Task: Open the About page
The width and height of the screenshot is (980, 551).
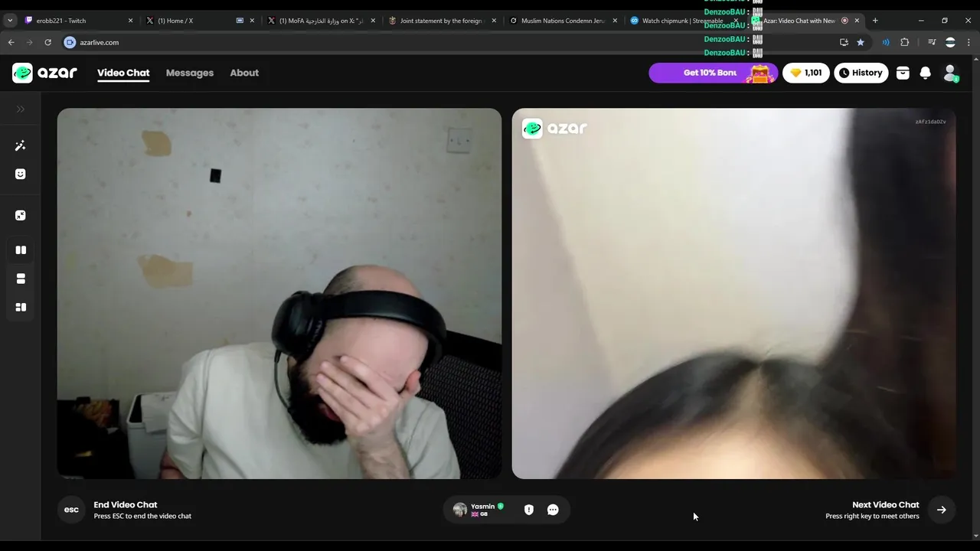Action: [244, 73]
